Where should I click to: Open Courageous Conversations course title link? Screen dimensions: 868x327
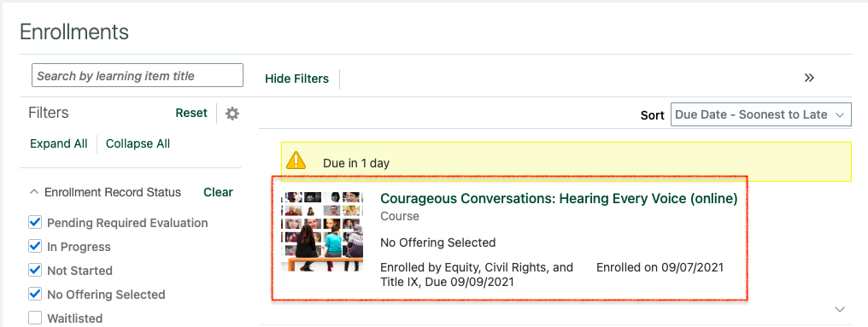click(x=559, y=198)
